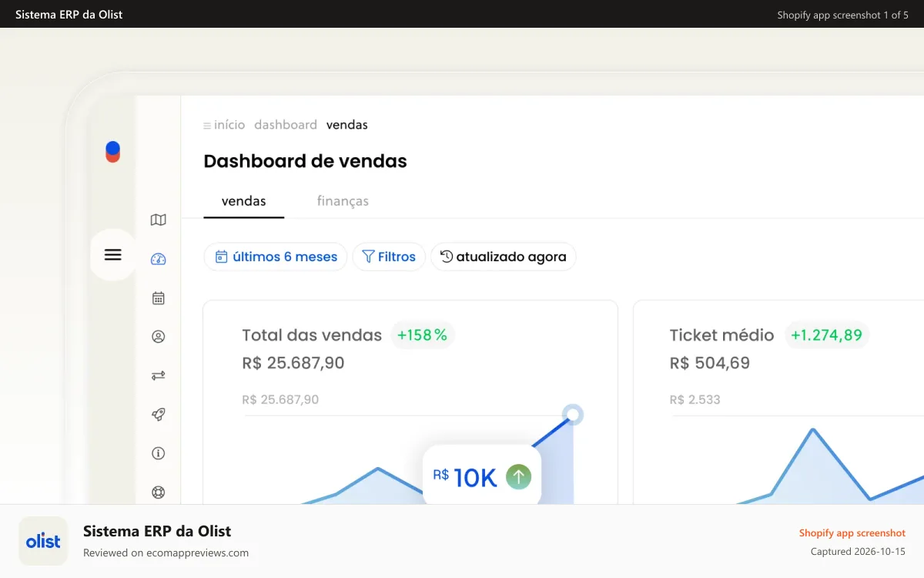Click the olist app logo thumbnail
Screen dimensions: 924x578
(43, 541)
